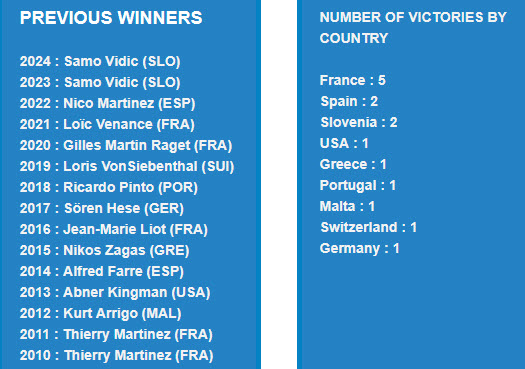Click the Number of Victories by Country heading
This screenshot has width=525, height=369.
pos(413,28)
